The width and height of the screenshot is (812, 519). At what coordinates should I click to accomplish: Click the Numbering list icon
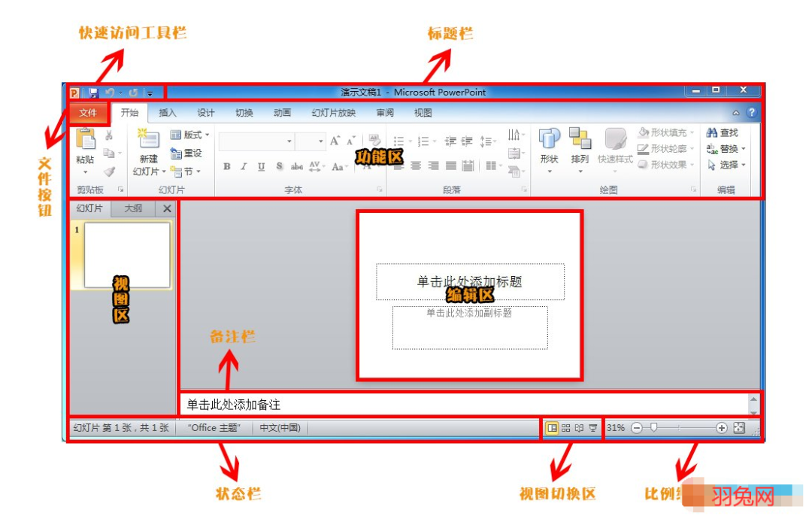pos(423,141)
